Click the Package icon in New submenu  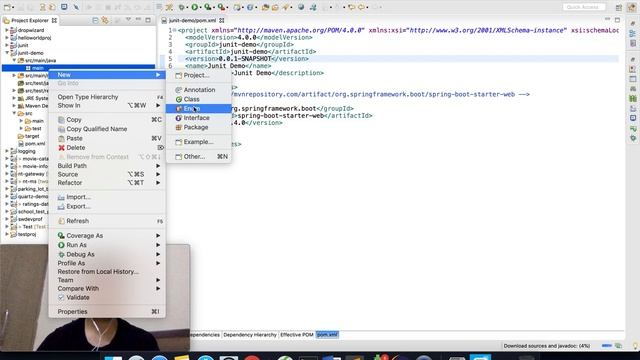pyautogui.click(x=178, y=127)
